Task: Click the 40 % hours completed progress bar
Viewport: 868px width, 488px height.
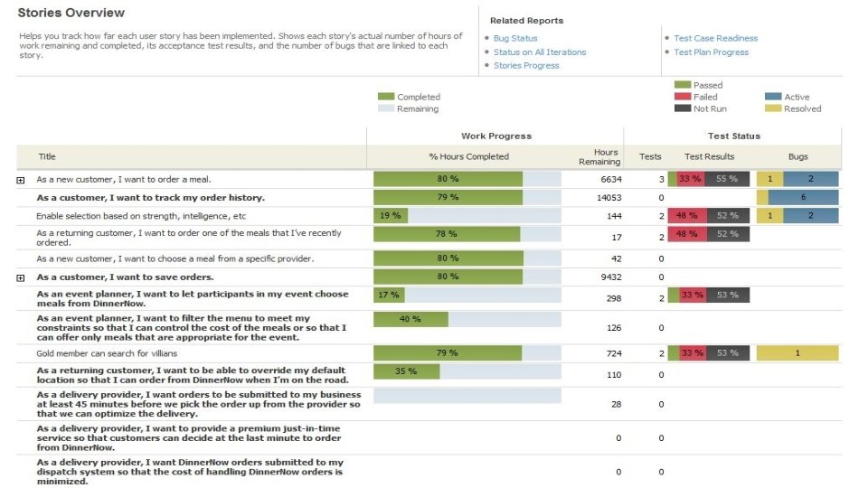Action: pos(410,319)
